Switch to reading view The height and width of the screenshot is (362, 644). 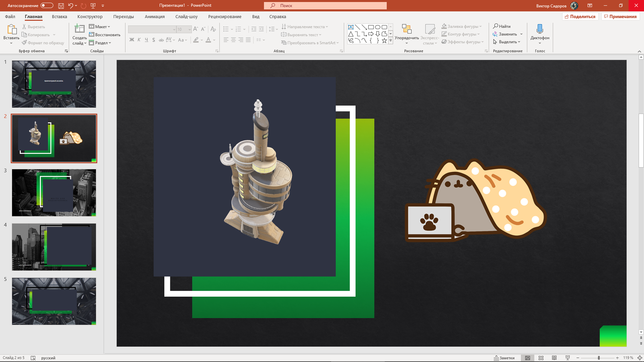coord(554,358)
